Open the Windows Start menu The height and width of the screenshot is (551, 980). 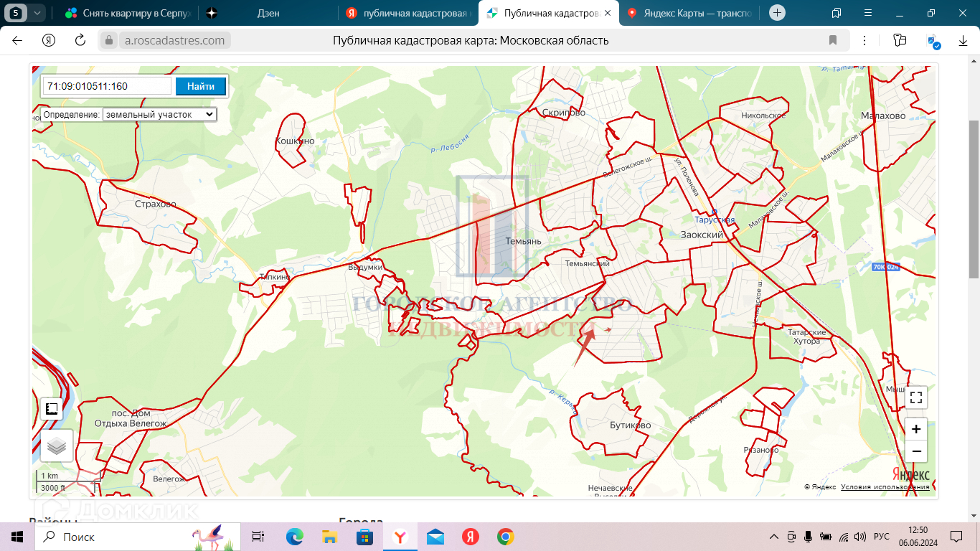[17, 537]
